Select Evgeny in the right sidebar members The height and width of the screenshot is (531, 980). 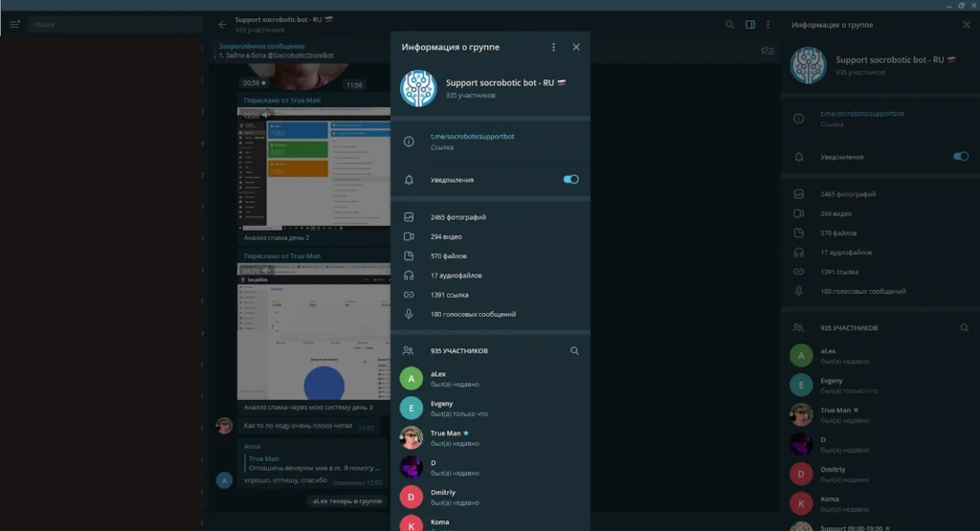880,386
